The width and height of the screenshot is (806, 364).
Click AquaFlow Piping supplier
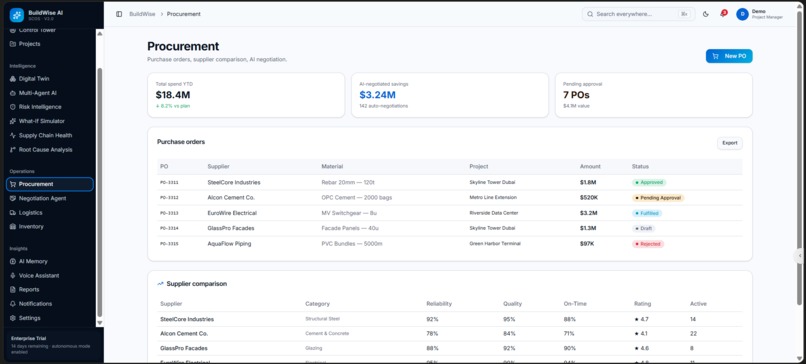point(229,244)
